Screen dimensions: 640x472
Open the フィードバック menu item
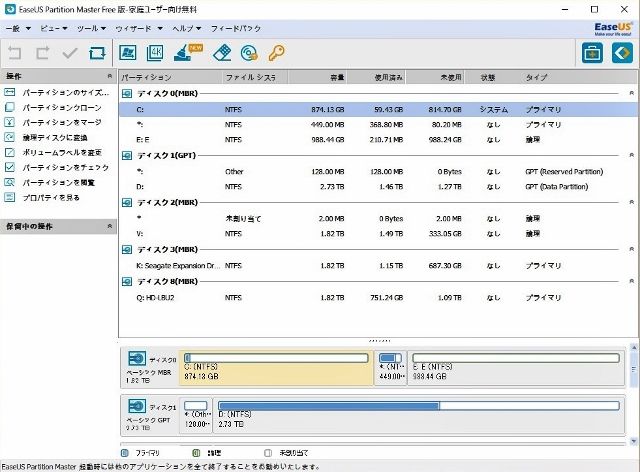tap(236, 29)
